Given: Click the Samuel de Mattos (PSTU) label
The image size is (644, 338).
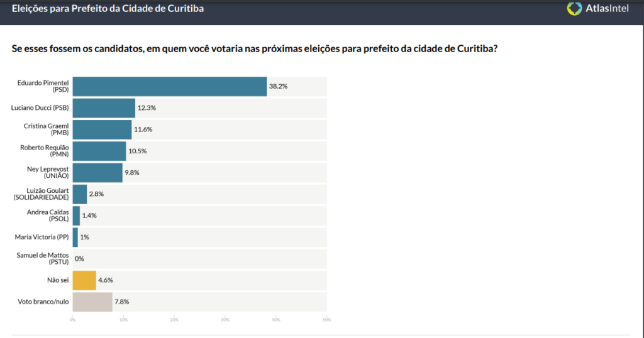Looking at the screenshot, I should coord(43,258).
